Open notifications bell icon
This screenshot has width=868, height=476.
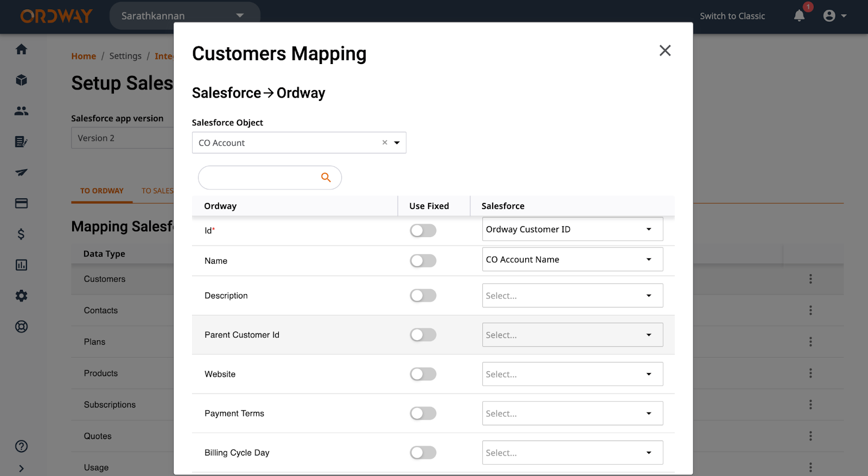pyautogui.click(x=799, y=16)
